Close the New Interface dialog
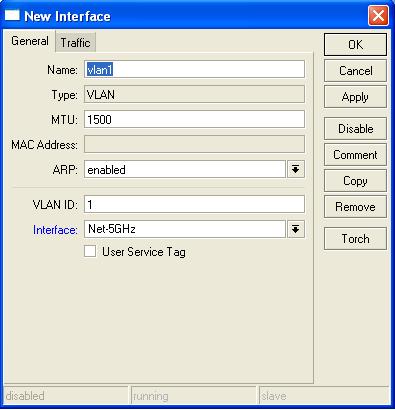395x410 pixels. click(x=378, y=16)
